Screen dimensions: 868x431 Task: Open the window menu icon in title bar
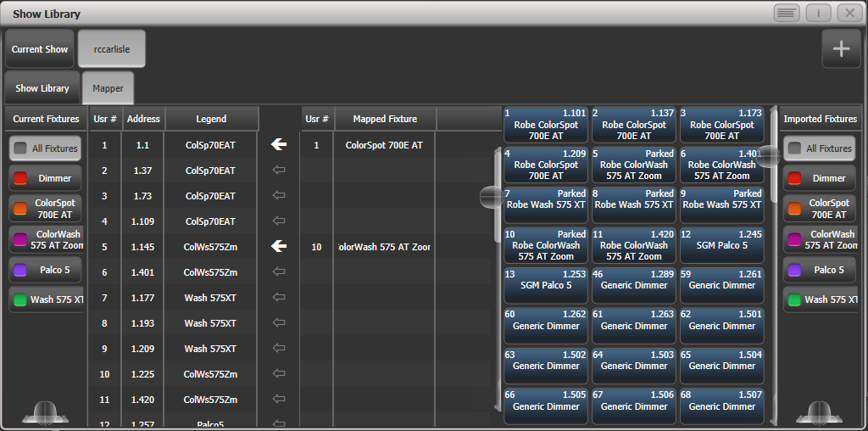[786, 13]
